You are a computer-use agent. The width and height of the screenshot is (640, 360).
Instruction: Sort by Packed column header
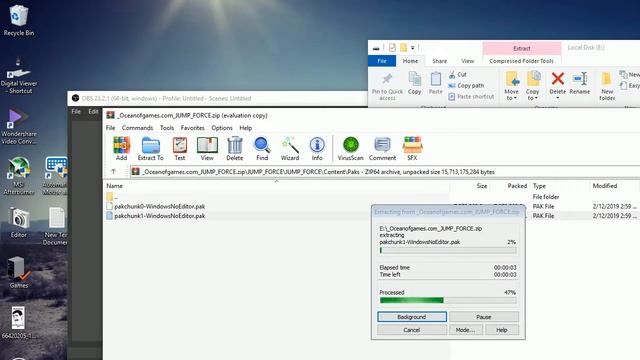517,186
